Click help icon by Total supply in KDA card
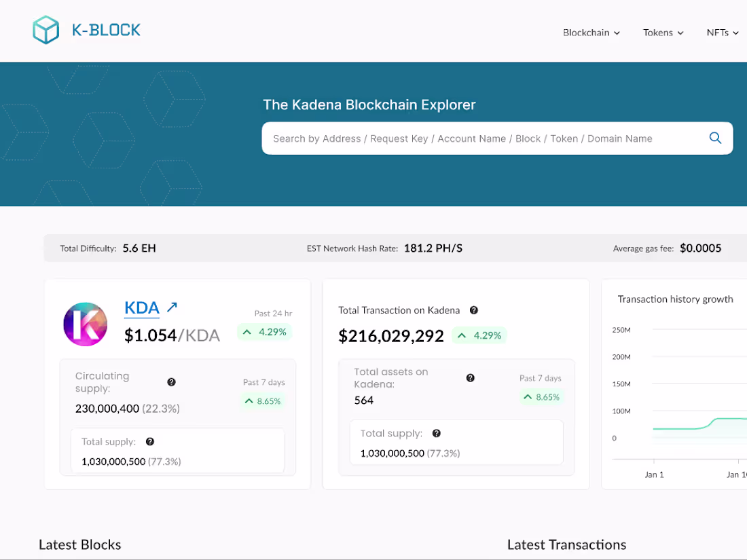 (149, 441)
